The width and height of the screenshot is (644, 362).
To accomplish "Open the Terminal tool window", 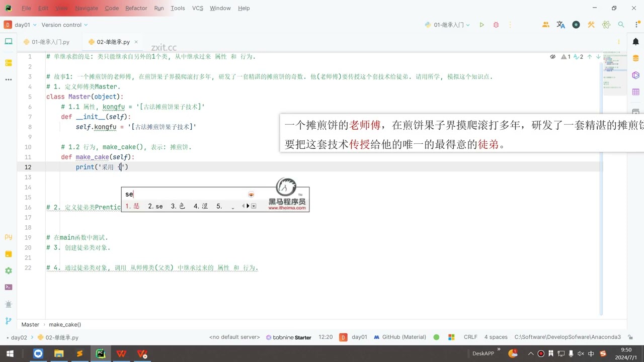I will pos(8,287).
